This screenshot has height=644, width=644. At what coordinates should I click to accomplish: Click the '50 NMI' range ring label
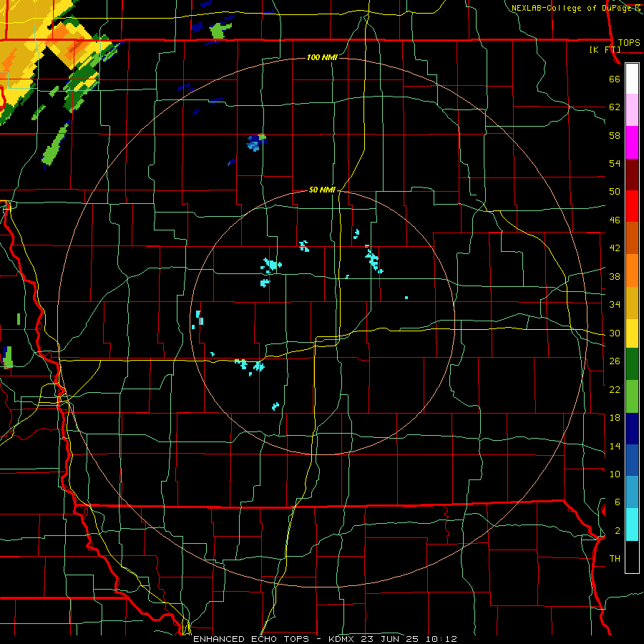(322, 190)
